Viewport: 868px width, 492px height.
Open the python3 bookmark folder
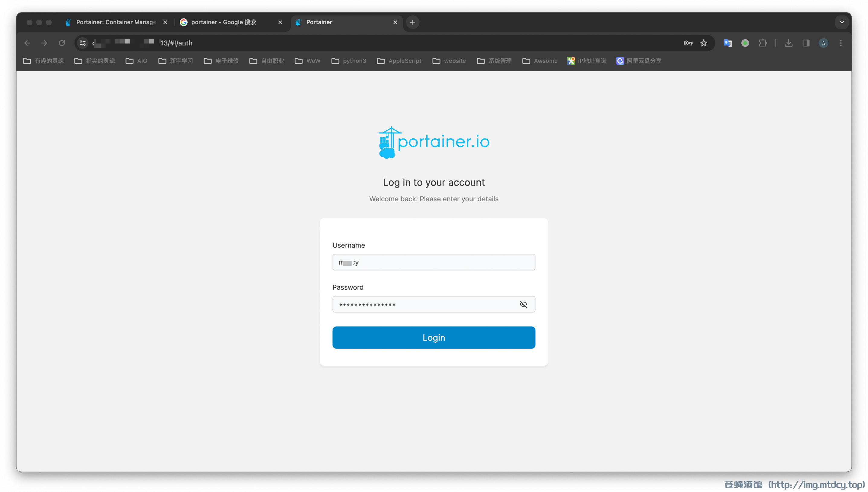[x=349, y=61]
